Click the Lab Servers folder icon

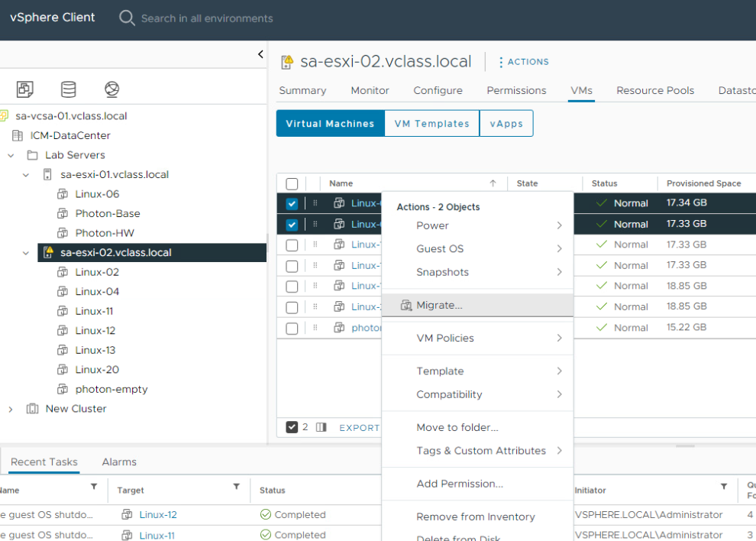[x=32, y=155]
